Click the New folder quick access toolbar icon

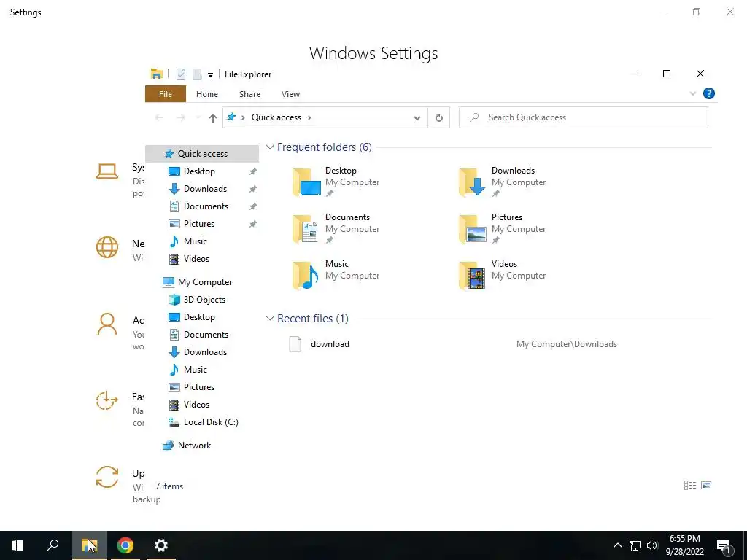tap(197, 74)
